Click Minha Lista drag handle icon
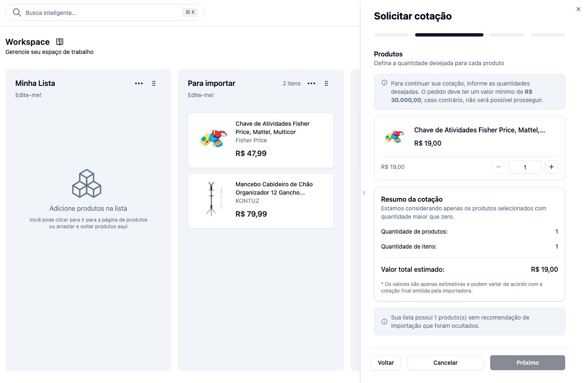The width and height of the screenshot is (588, 383). [x=154, y=83]
